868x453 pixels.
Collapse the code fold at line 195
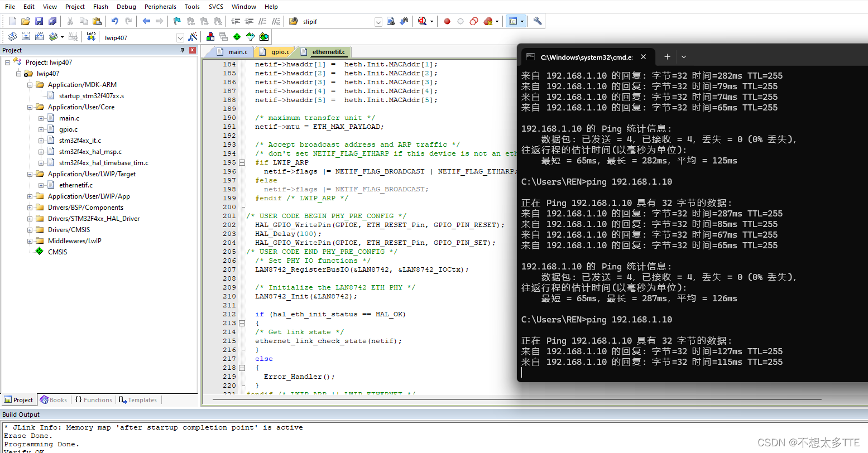[x=242, y=162]
